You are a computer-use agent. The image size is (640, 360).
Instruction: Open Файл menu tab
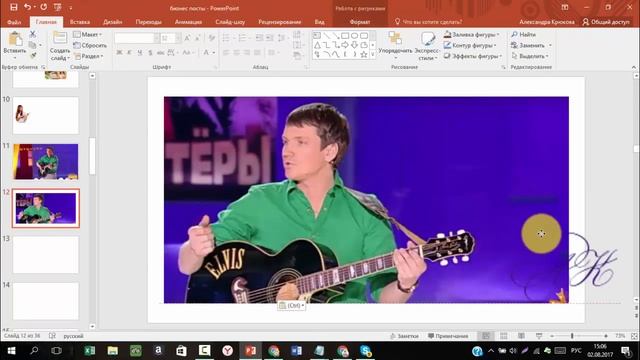pyautogui.click(x=14, y=22)
